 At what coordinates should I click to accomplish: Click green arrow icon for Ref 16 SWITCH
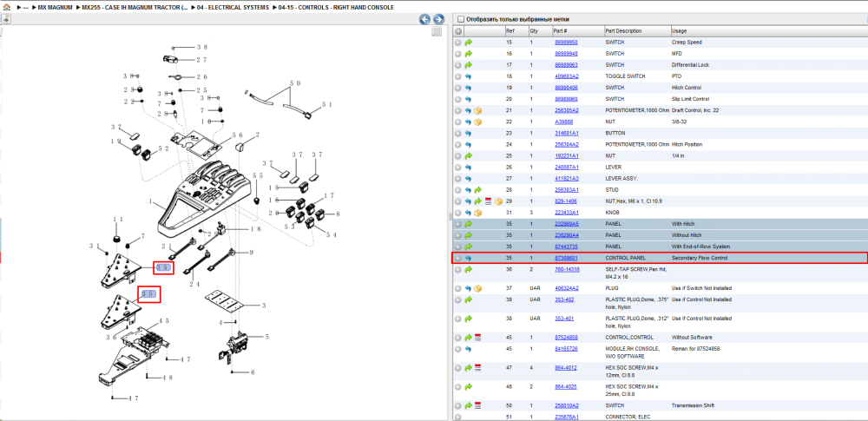pyautogui.click(x=469, y=54)
